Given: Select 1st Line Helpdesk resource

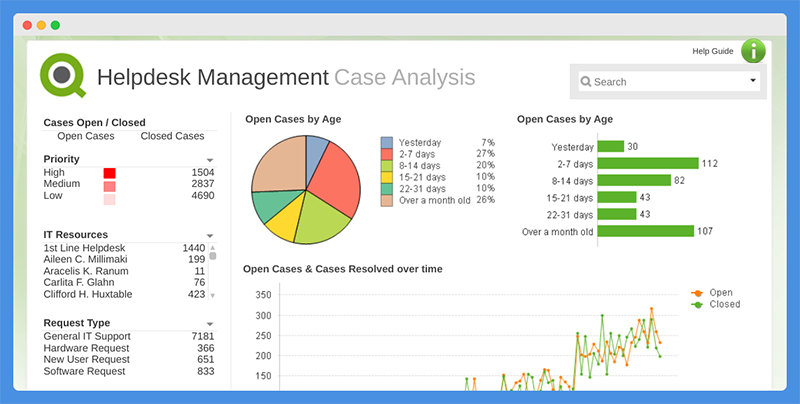Looking at the screenshot, I should pyautogui.click(x=124, y=248).
